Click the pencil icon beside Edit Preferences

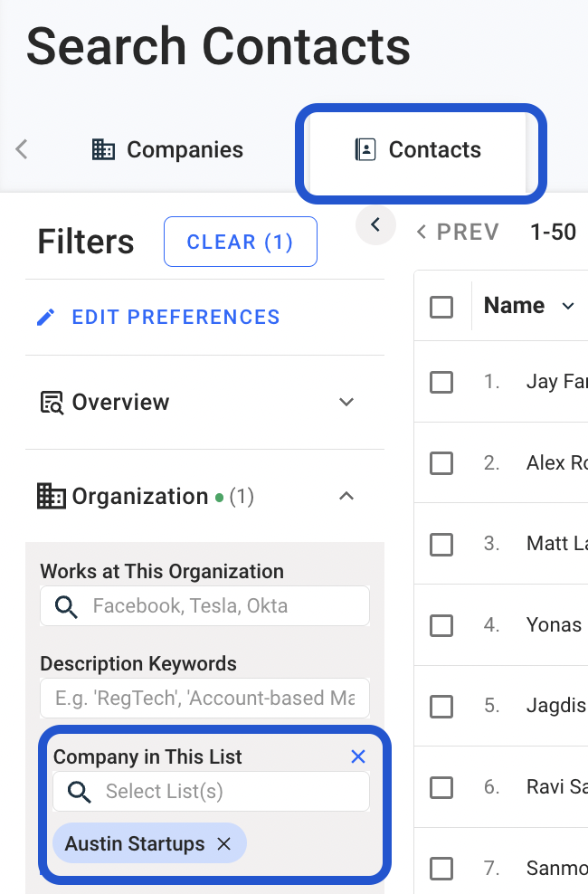[x=46, y=318]
